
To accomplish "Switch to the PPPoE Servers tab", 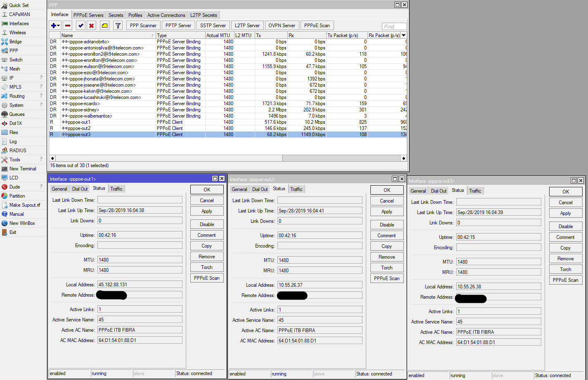I will [88, 15].
